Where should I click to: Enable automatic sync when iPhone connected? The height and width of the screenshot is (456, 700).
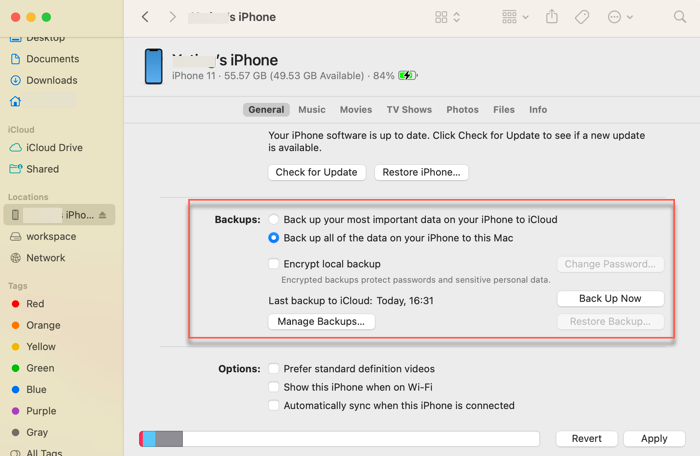point(274,405)
